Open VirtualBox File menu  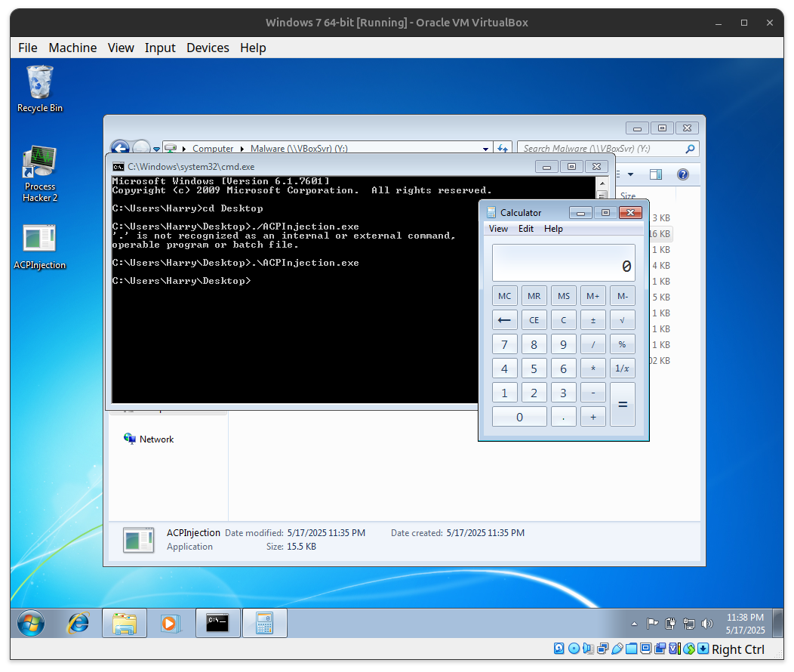(x=28, y=48)
